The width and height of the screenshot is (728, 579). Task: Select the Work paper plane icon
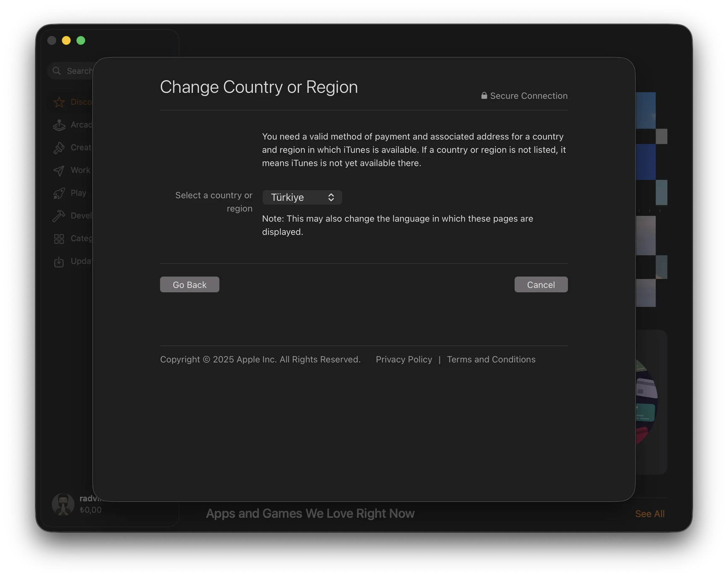[59, 170]
